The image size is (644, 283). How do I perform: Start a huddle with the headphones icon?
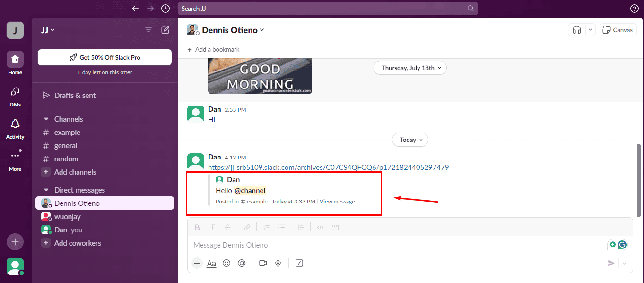(x=576, y=30)
